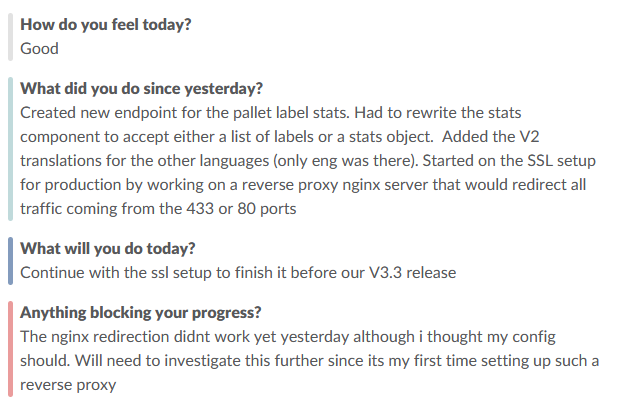This screenshot has height=410, width=625.
Task: Click light blue bar beside the yesterday section
Action: click(x=9, y=148)
